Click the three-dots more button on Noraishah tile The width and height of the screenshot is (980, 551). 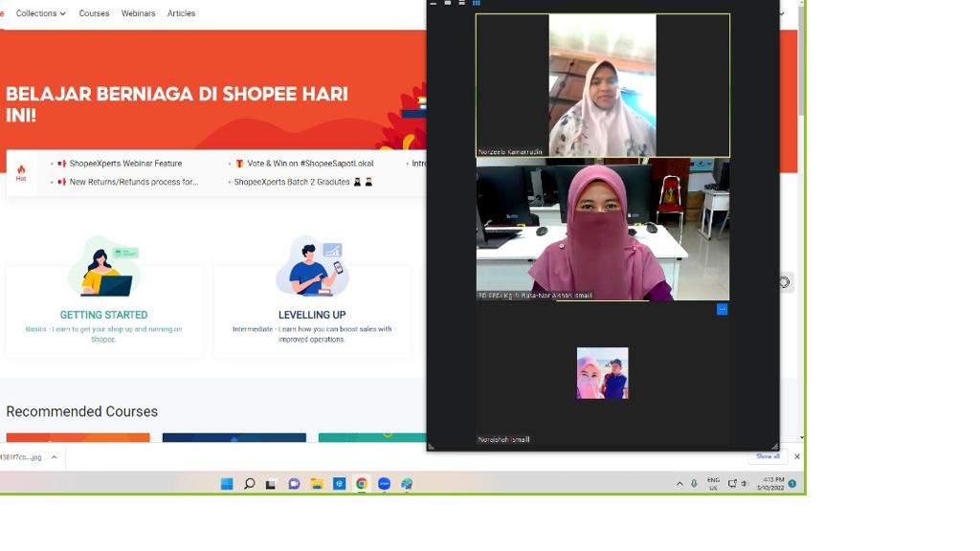click(722, 309)
